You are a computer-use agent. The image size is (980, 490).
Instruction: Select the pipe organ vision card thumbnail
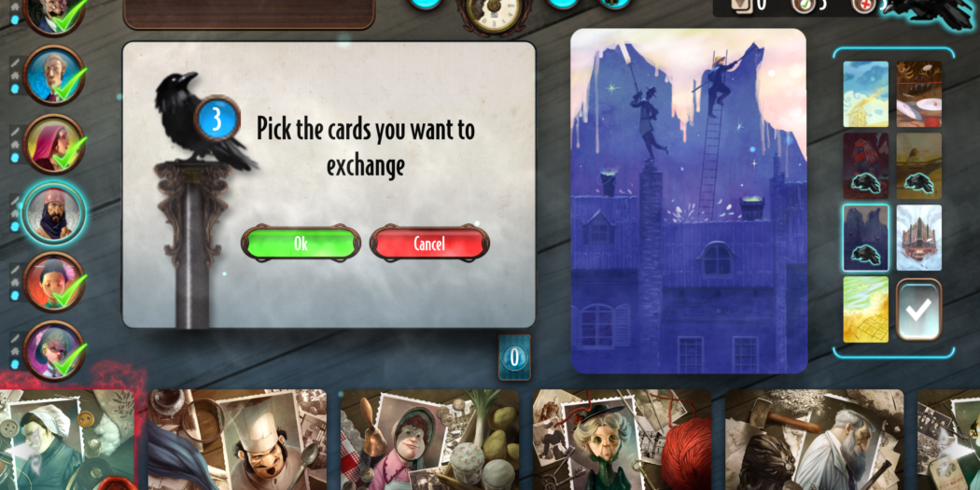coord(918,238)
